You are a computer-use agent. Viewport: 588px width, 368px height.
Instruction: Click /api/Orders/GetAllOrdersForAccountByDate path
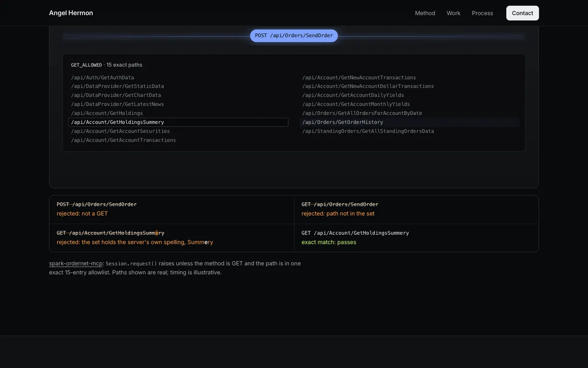[x=362, y=113]
